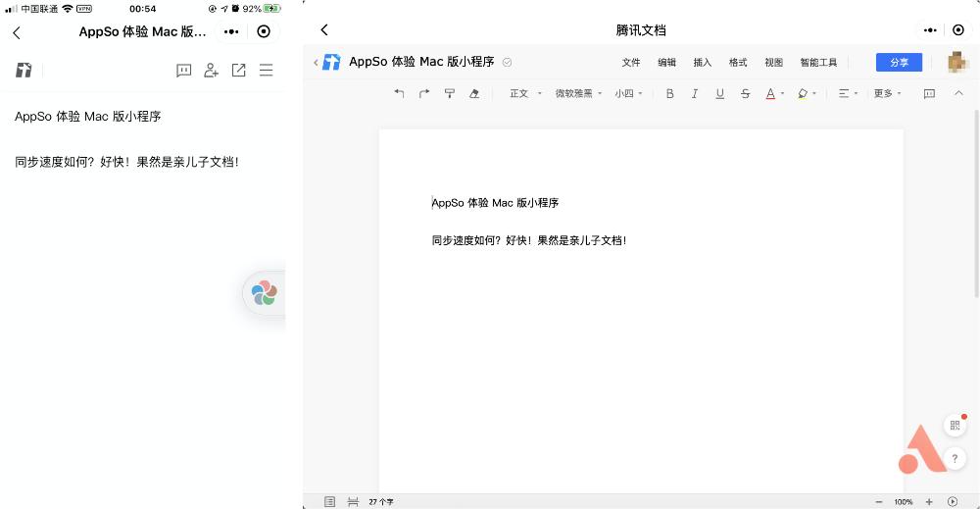Image resolution: width=980 pixels, height=509 pixels.
Task: Open the QR code floating button
Action: [x=955, y=426]
